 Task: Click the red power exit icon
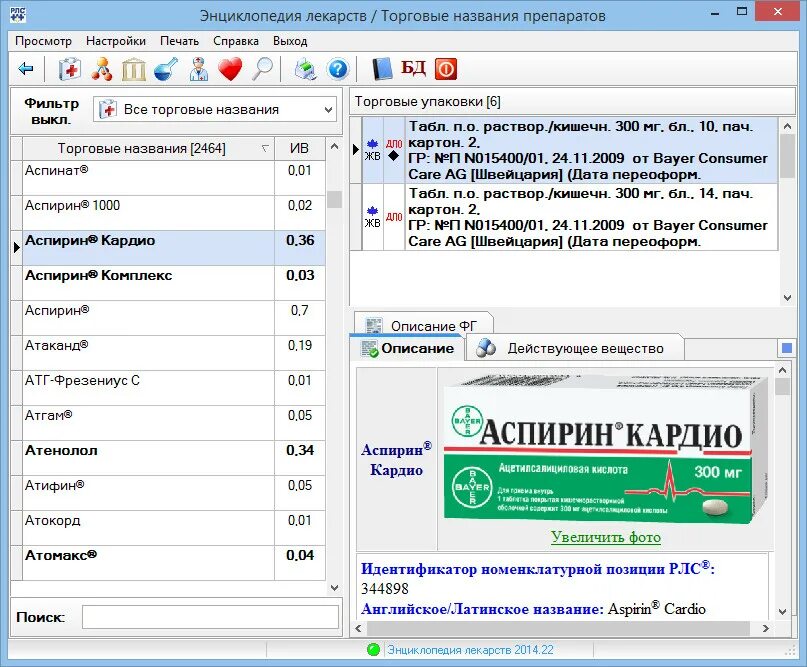click(x=446, y=68)
